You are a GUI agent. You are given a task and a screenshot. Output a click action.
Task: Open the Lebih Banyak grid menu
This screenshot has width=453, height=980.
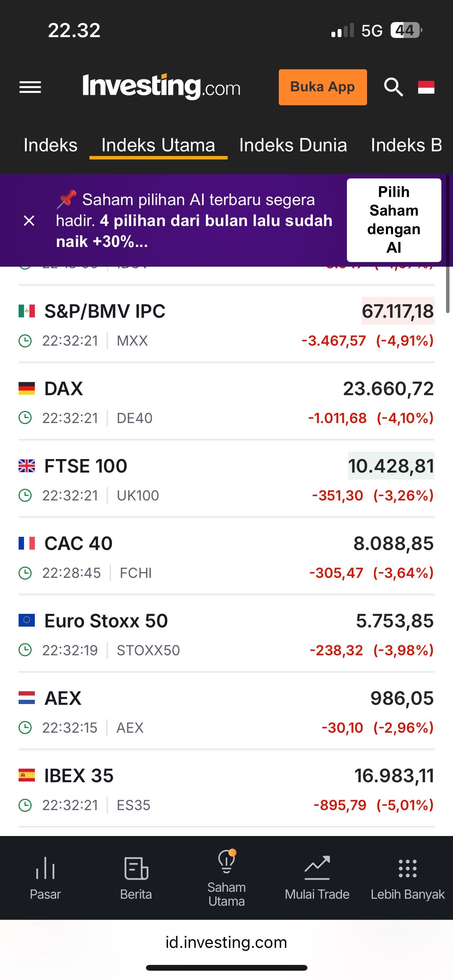[x=407, y=868]
